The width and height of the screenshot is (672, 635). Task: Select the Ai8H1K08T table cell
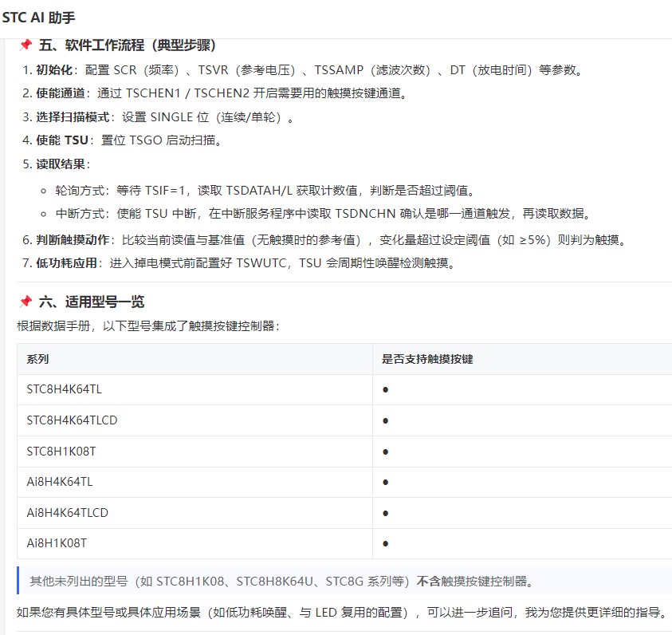(x=195, y=543)
